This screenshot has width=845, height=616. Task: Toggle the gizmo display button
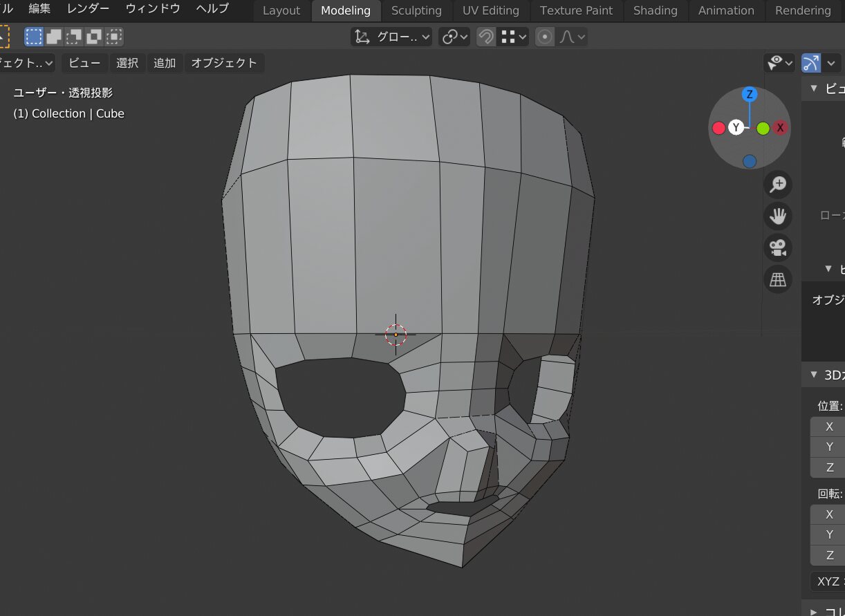811,63
